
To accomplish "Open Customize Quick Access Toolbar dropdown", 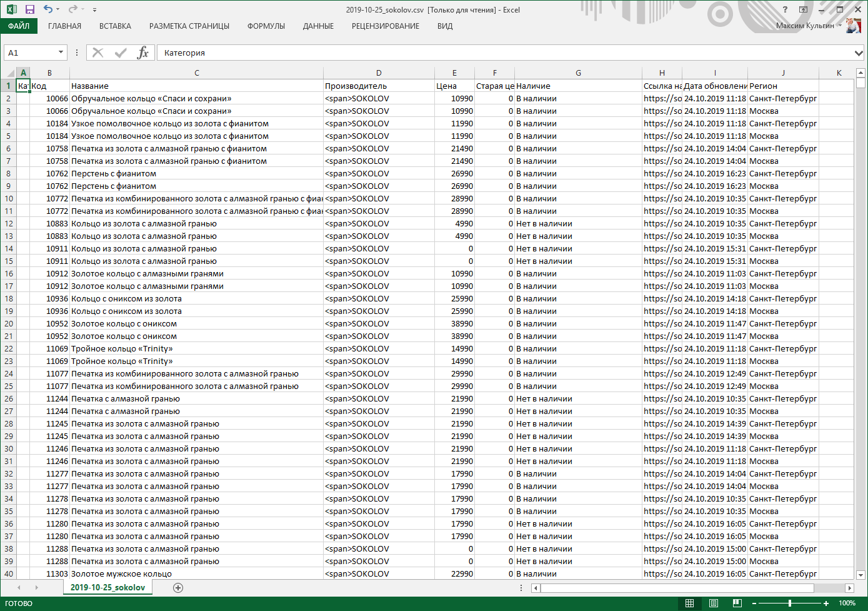I will 94,10.
